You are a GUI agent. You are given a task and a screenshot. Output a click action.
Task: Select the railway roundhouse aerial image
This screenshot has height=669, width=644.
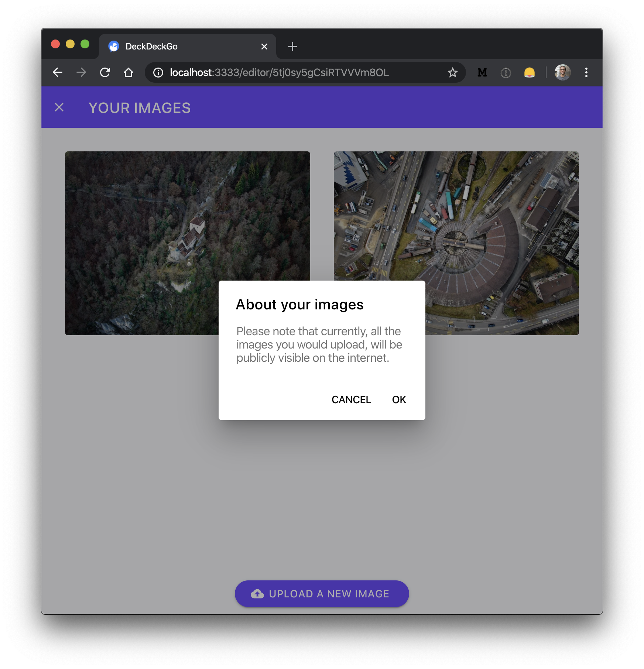[456, 243]
